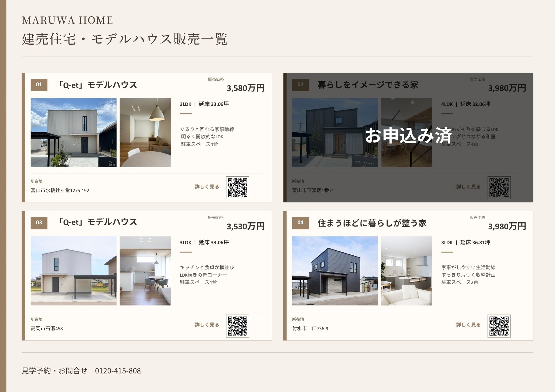This screenshot has width=555, height=392.
Task: Click the text ぐるりと回れる家事動線
Action: coord(207,129)
